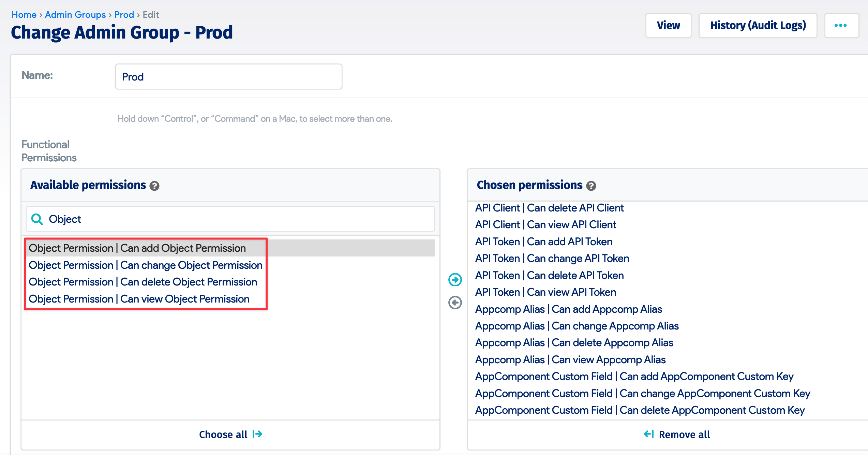Click the Chosen permissions help icon
Image resolution: width=868 pixels, height=455 pixels.
click(591, 186)
